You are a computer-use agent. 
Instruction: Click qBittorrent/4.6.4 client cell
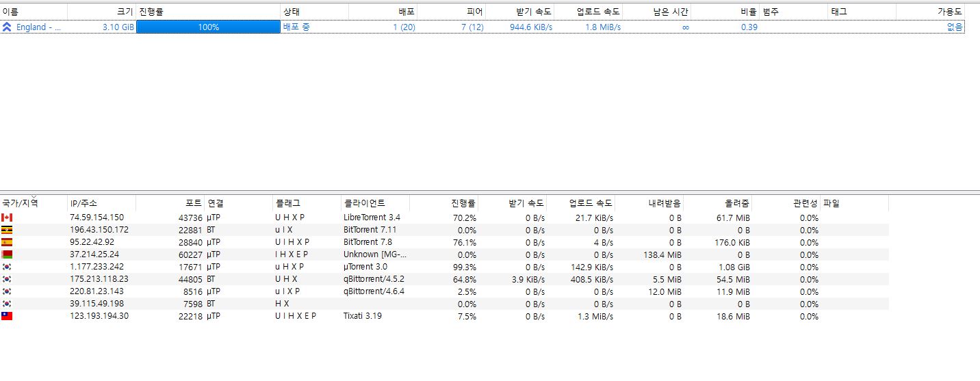click(x=374, y=291)
